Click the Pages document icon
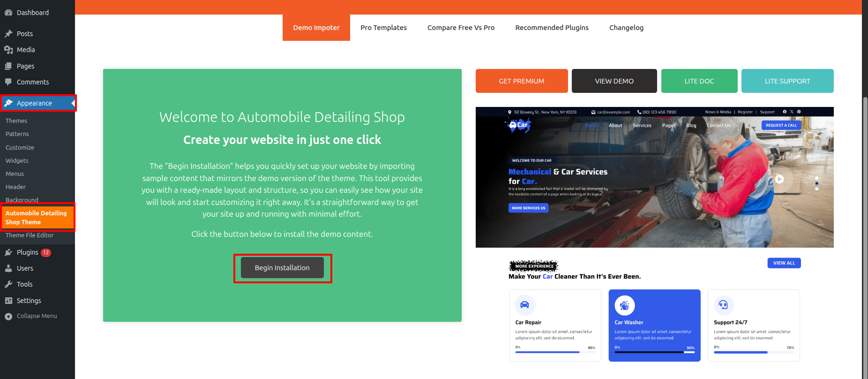This screenshot has width=868, height=379. click(8, 66)
